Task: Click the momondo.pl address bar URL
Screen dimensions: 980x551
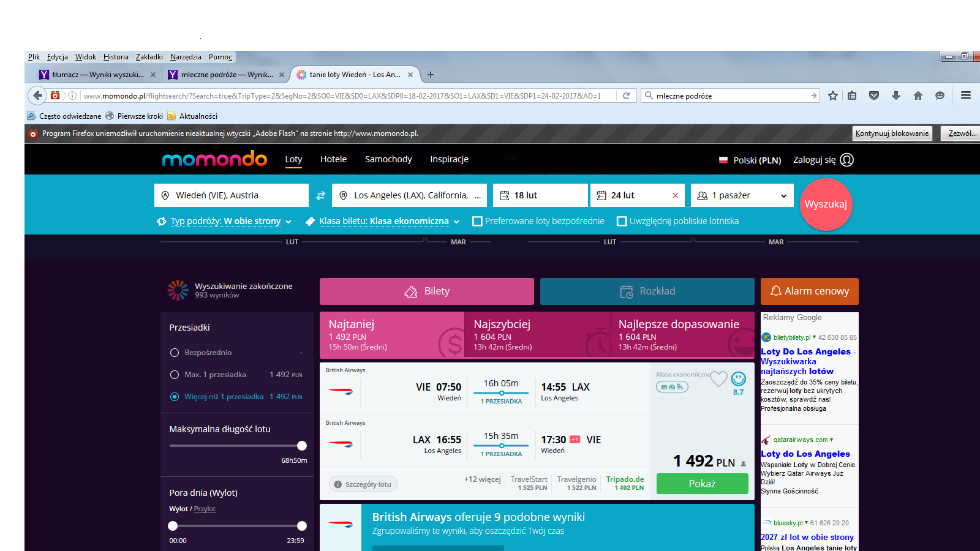Action: (x=342, y=96)
